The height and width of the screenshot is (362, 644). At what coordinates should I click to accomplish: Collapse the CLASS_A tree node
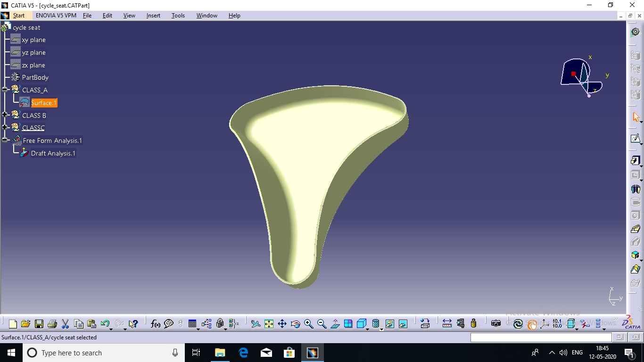click(5, 90)
